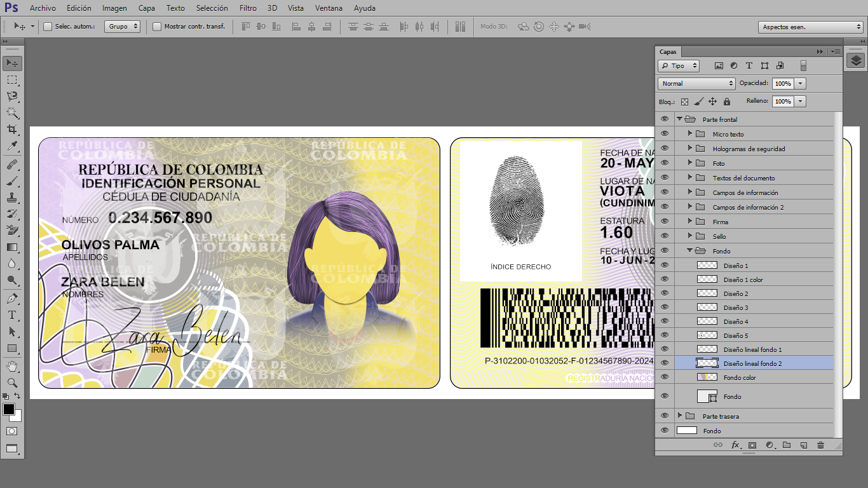This screenshot has width=868, height=488.
Task: Hide the Parte frontal group
Action: [x=665, y=119]
